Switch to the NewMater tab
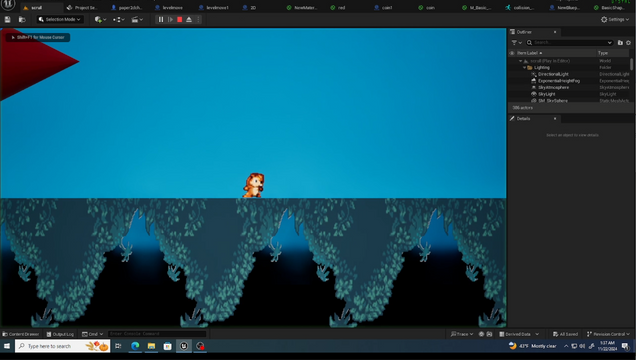This screenshot has width=636, height=360. (x=302, y=8)
